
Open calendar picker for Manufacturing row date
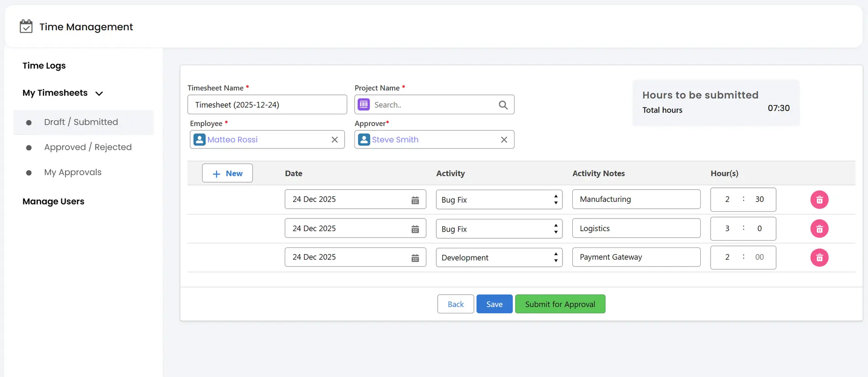pyautogui.click(x=415, y=200)
